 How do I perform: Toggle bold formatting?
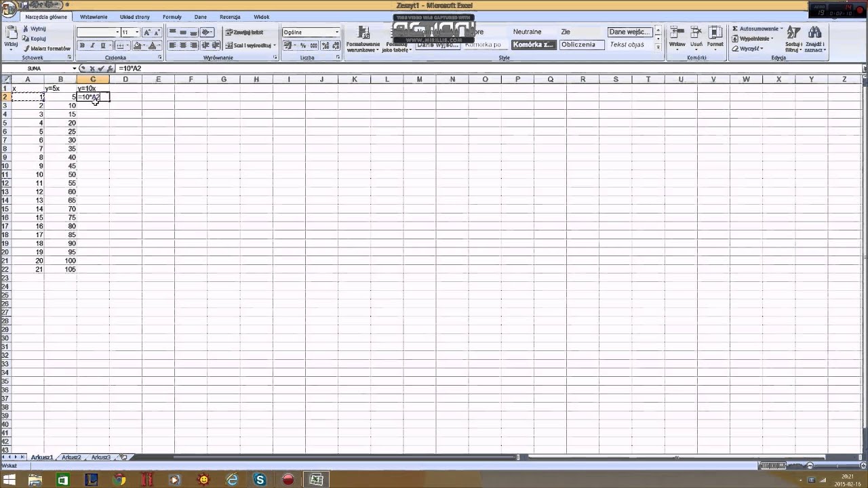(82, 45)
